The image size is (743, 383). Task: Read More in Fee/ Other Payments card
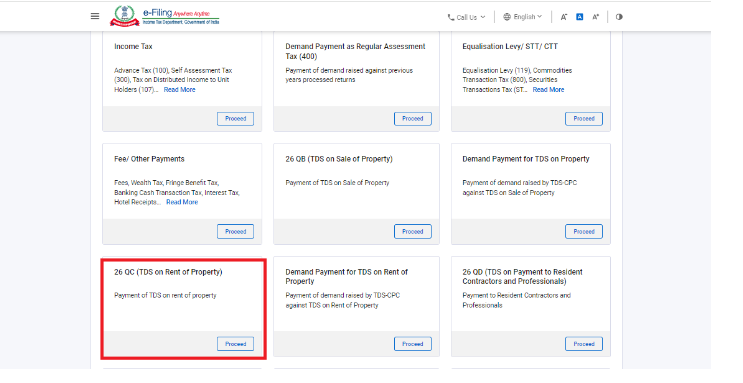click(x=182, y=202)
